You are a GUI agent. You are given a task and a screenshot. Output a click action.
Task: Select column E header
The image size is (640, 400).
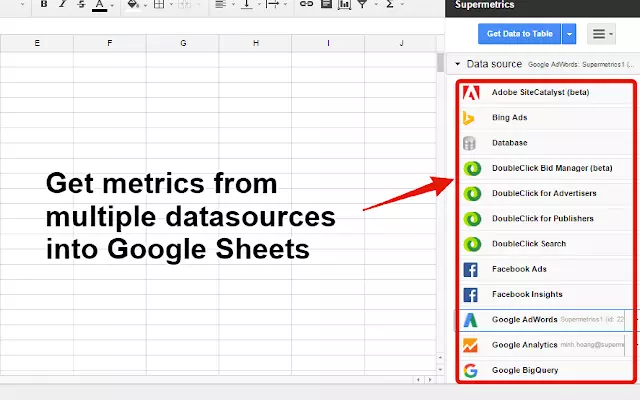pyautogui.click(x=37, y=43)
